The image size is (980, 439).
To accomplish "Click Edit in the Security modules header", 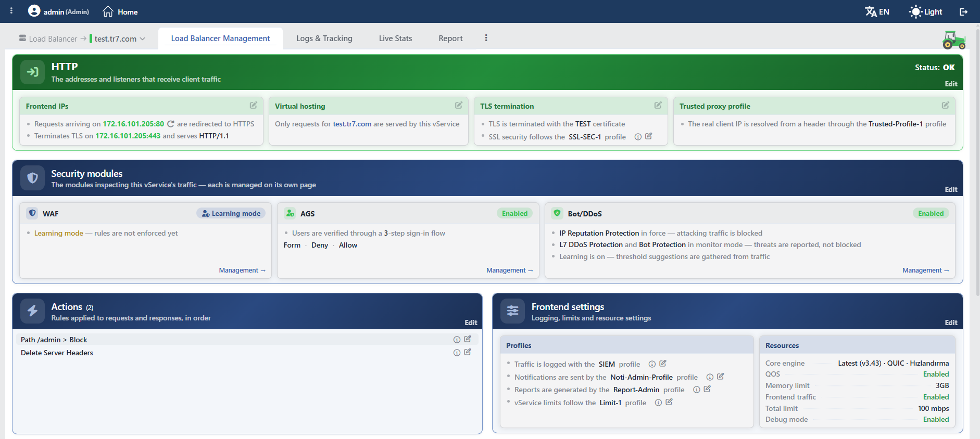I will point(951,189).
